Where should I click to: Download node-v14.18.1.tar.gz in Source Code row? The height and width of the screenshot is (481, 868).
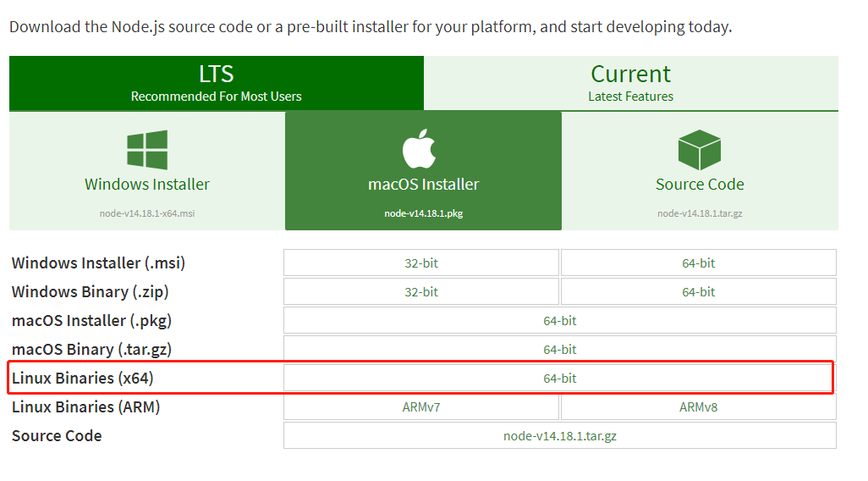(x=560, y=435)
